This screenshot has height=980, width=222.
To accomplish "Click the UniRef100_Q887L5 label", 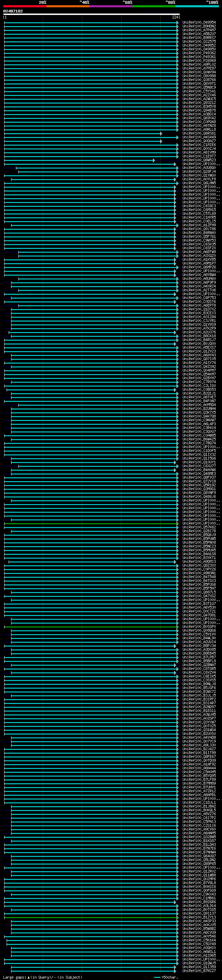I will (x=199, y=592).
